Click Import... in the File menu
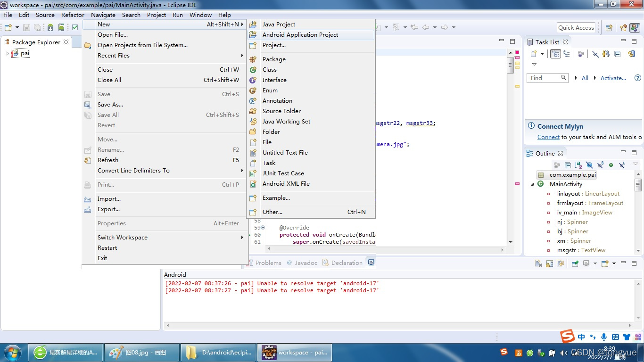The height and width of the screenshot is (362, 644). coord(165,199)
